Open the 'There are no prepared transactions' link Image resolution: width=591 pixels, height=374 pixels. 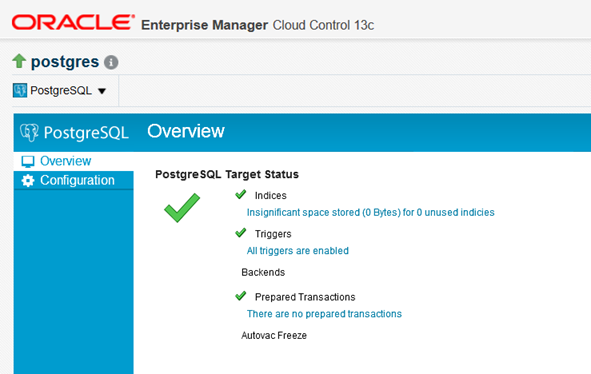click(x=324, y=314)
